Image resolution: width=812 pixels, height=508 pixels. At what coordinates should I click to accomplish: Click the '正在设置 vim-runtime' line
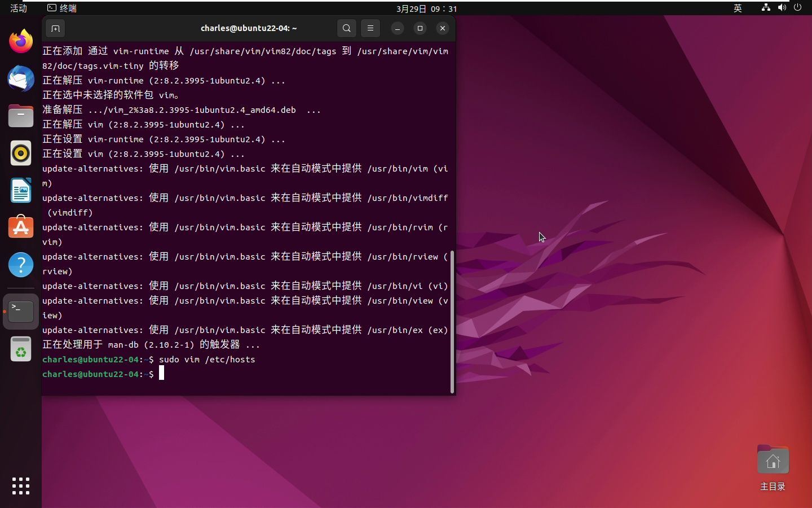164,139
